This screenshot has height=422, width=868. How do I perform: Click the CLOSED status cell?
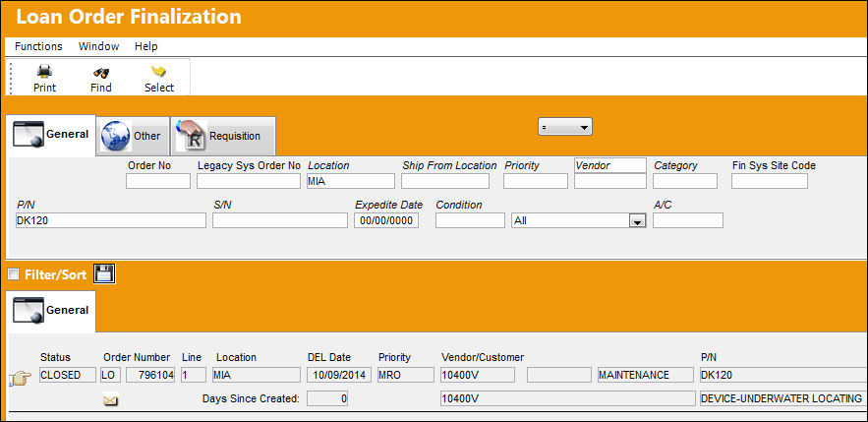click(x=68, y=375)
